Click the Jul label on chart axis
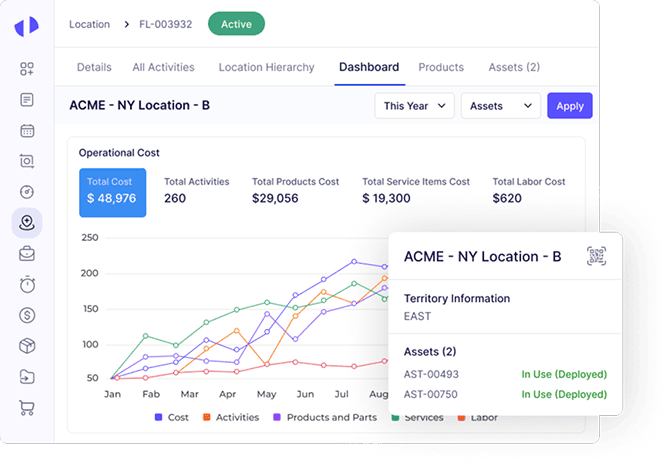Screen dimensions: 672x468 click(342, 394)
